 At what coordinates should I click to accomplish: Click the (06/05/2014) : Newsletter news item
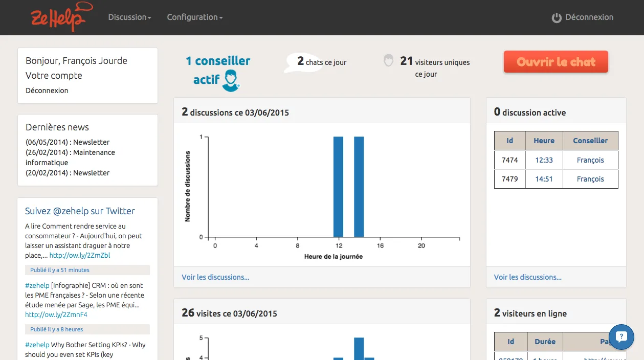coord(68,142)
